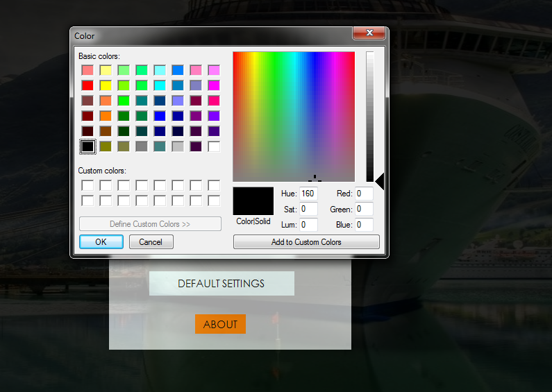Click the Sat value field

pos(308,209)
